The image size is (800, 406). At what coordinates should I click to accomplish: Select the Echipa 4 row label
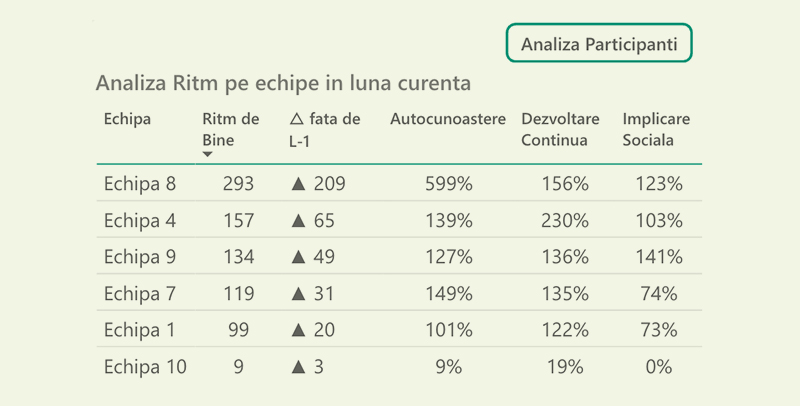[x=140, y=221]
